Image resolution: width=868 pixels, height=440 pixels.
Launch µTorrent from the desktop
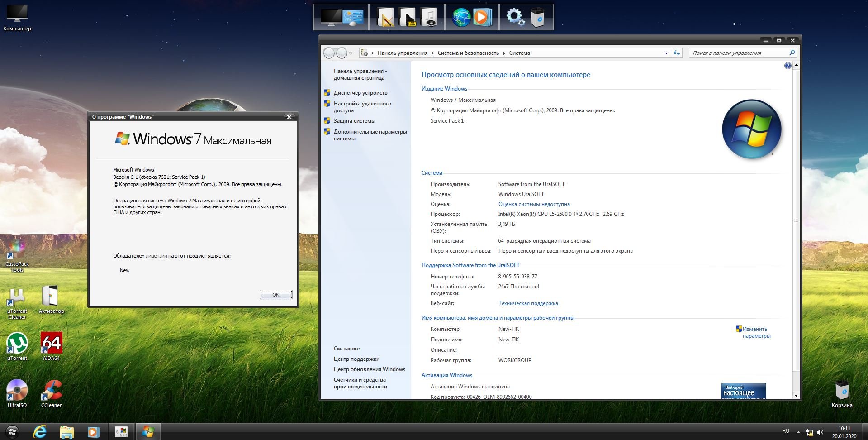click(x=17, y=347)
